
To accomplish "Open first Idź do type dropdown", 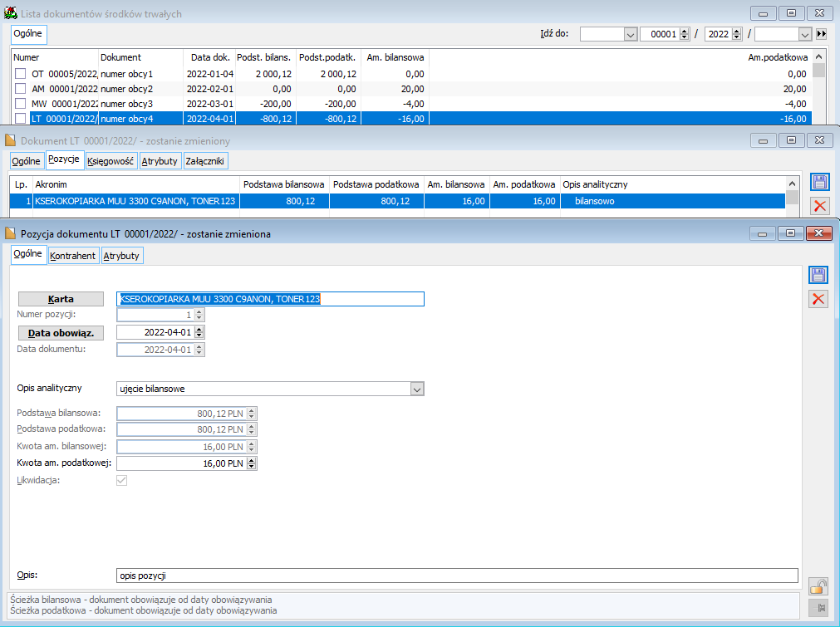I will tap(631, 34).
